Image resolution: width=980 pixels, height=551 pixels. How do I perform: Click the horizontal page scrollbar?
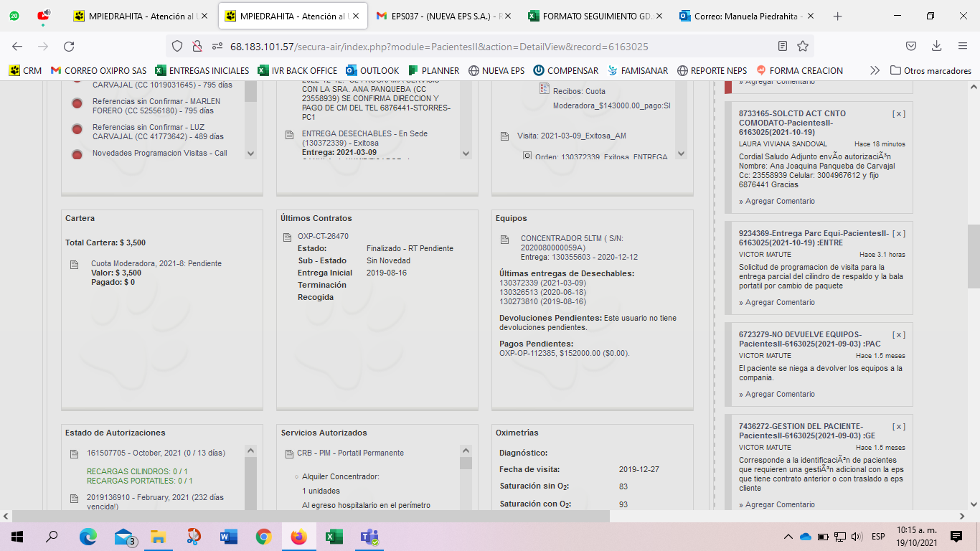coord(311,516)
